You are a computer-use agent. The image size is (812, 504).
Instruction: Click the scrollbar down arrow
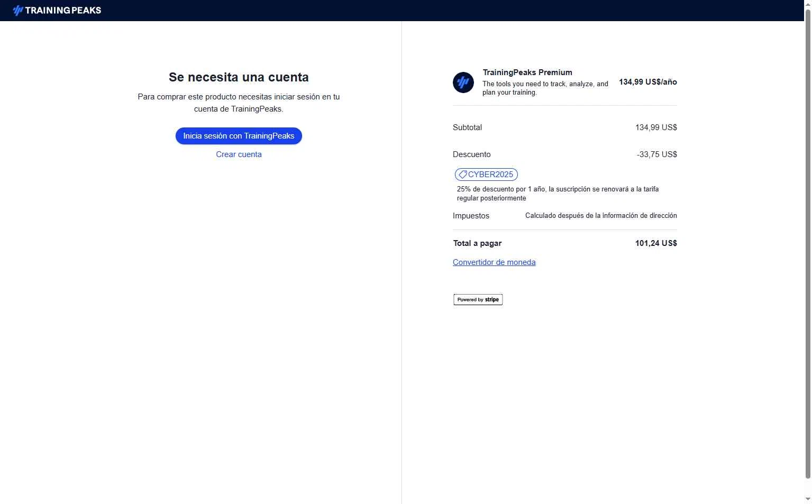pyautogui.click(x=808, y=499)
